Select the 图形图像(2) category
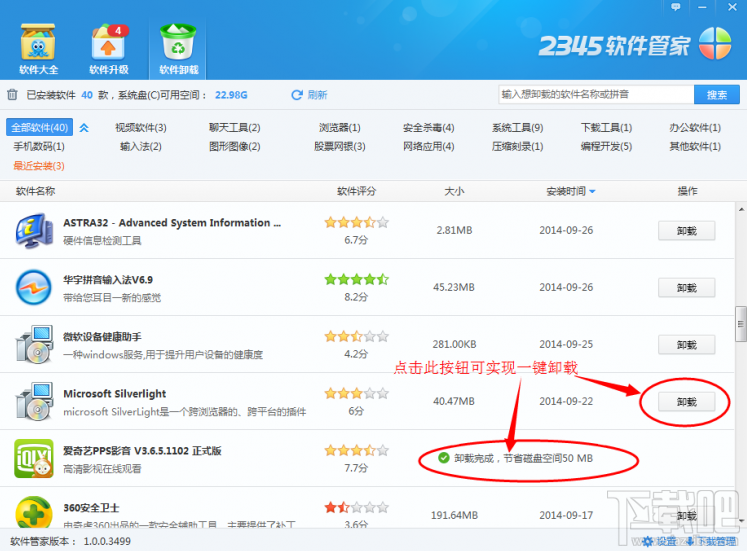747x551 pixels. click(x=234, y=147)
